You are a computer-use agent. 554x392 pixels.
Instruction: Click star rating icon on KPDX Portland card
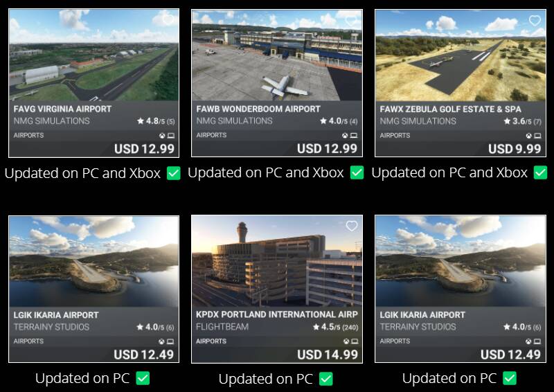(x=316, y=327)
